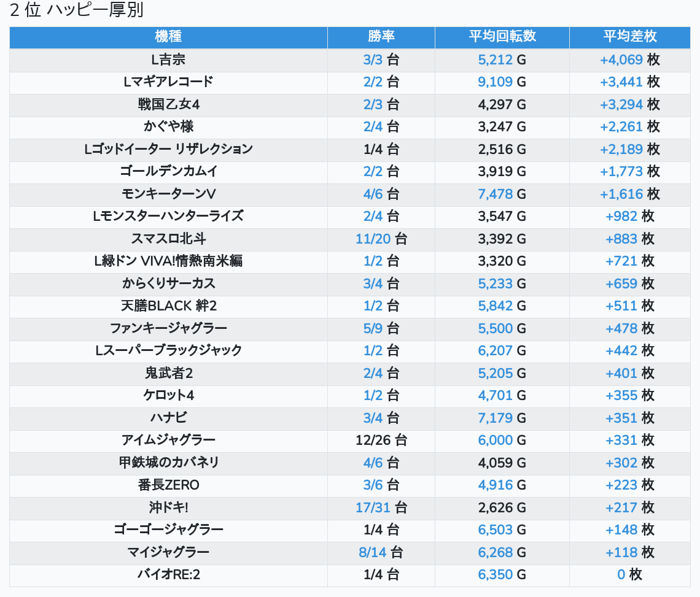
Task: Click the バイオRE:2 machine name
Action: pyautogui.click(x=168, y=575)
